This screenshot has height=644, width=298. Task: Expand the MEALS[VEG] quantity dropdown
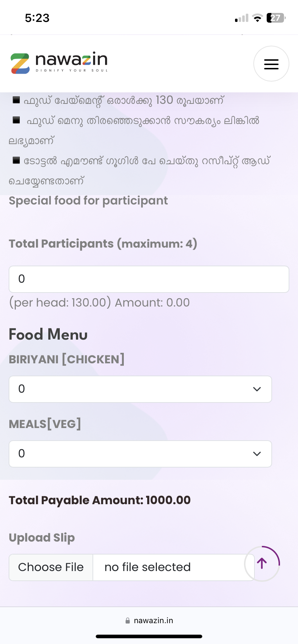140,454
